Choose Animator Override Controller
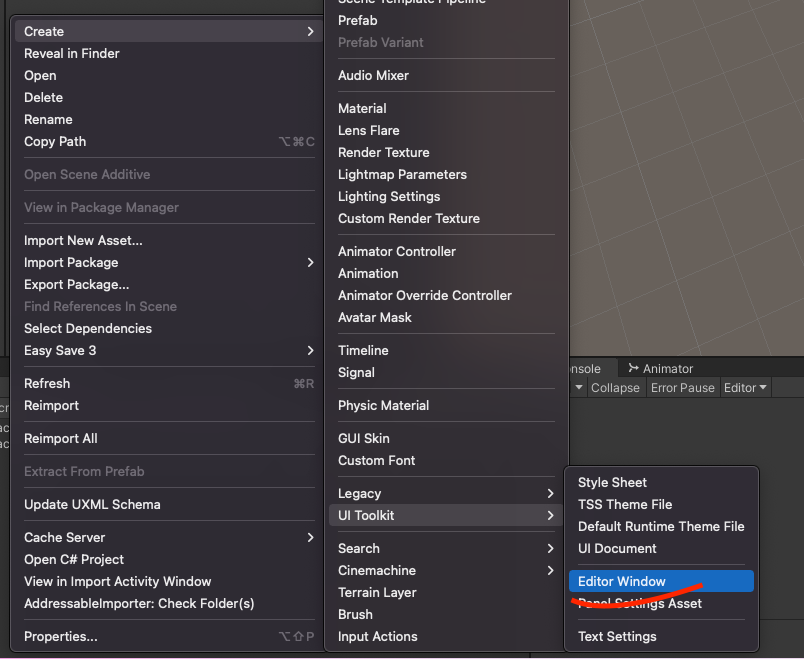804x659 pixels. click(x=446, y=296)
